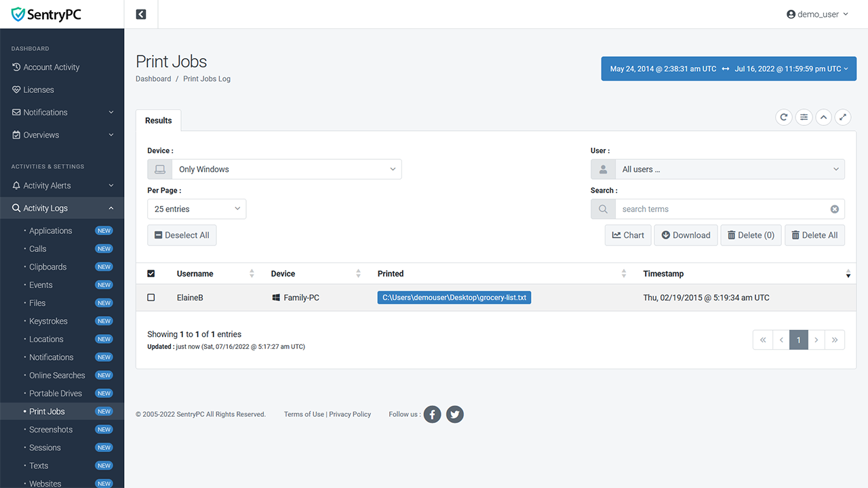Expand panel to fullscreen with arrows icon
Image resolution: width=868 pixels, height=488 pixels.
pyautogui.click(x=843, y=117)
